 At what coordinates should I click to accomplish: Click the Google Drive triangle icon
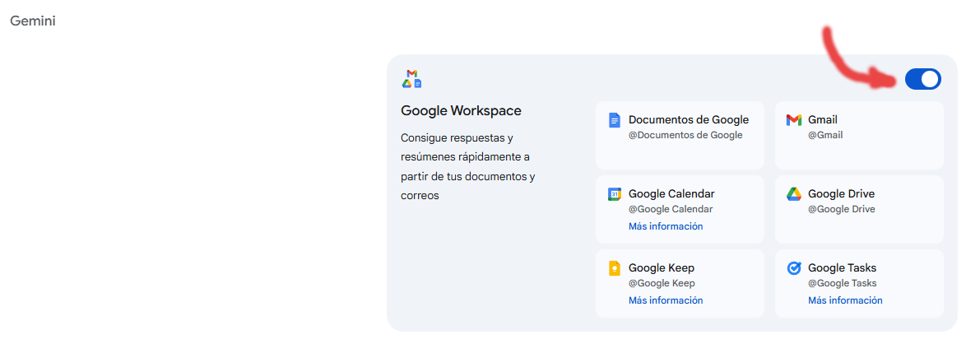coord(794,194)
